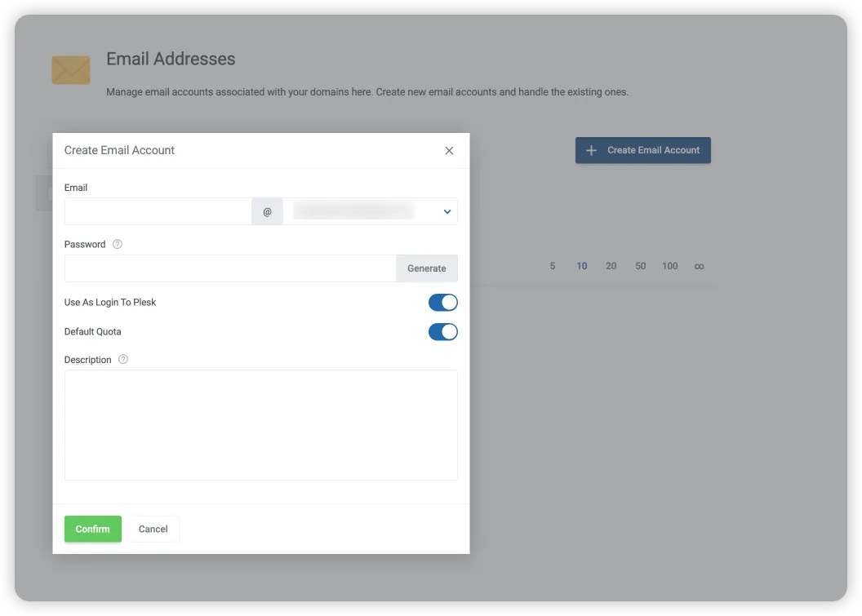Open the Description help tooltip icon

pos(122,359)
